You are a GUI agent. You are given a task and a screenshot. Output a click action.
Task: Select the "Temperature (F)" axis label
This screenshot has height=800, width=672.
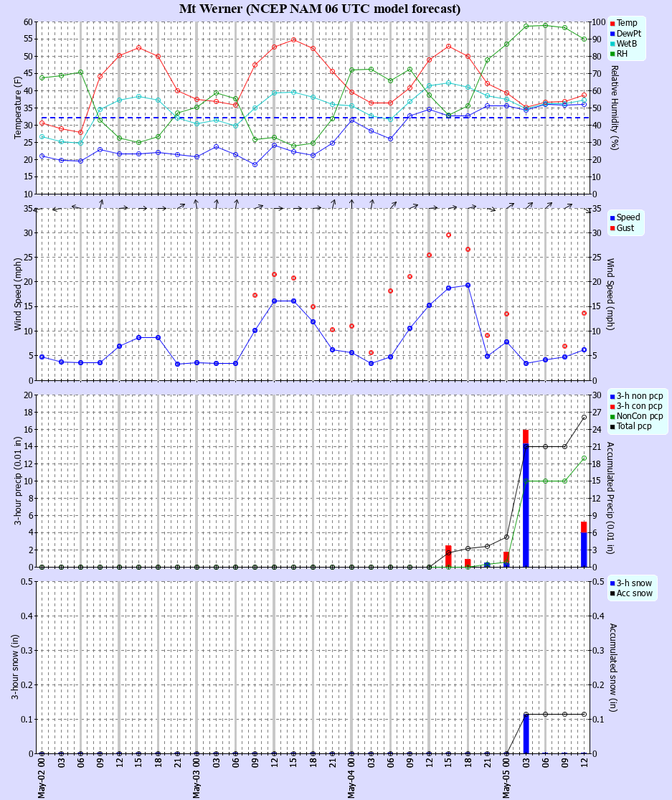point(18,108)
